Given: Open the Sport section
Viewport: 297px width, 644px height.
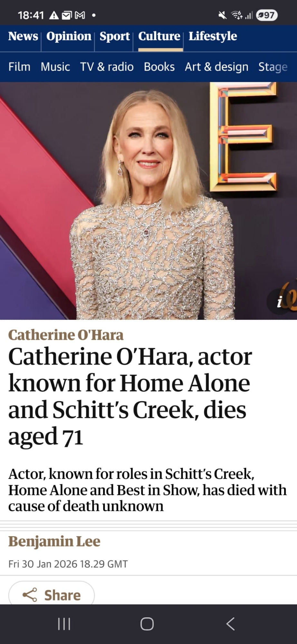Looking at the screenshot, I should pos(115,36).
